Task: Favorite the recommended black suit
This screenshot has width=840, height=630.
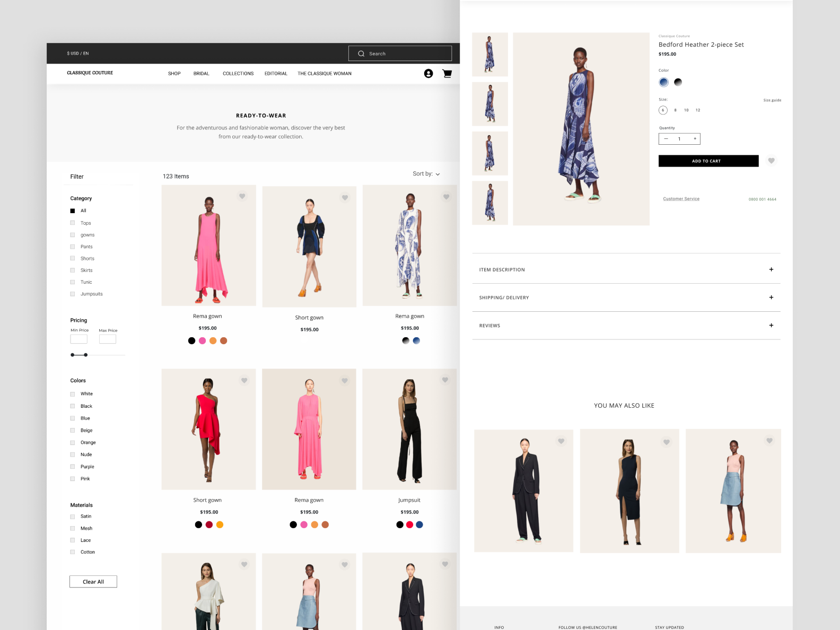Action: (x=561, y=441)
